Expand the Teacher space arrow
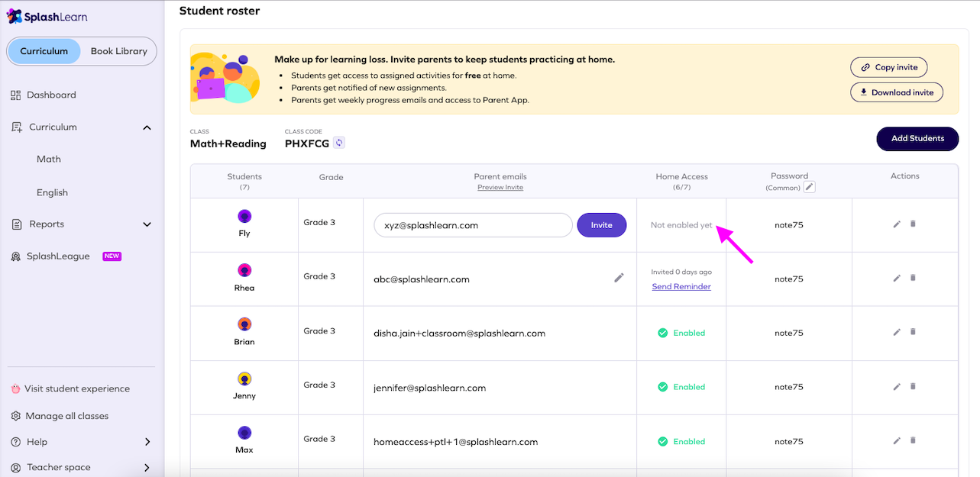The width and height of the screenshot is (980, 477). point(147,468)
